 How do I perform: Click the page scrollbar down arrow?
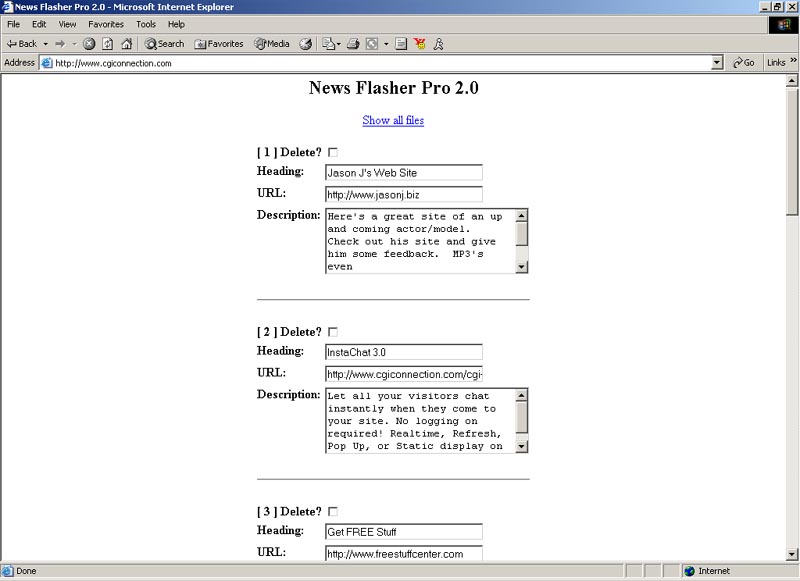click(x=792, y=554)
